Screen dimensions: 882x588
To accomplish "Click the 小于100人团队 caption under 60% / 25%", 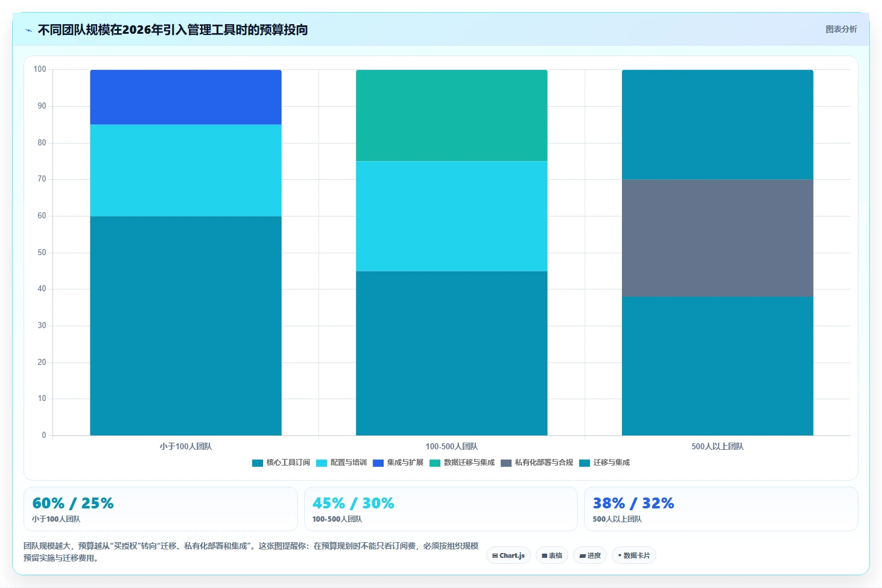I will (56, 519).
